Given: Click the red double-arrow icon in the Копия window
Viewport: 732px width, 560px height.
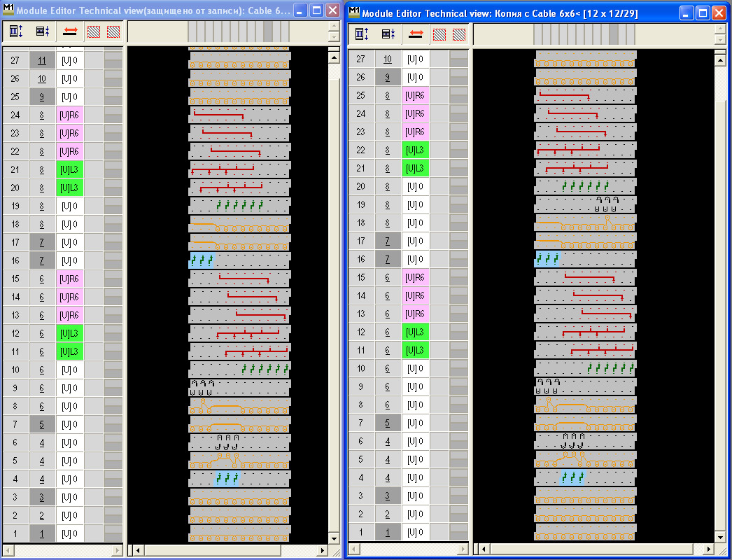Looking at the screenshot, I should (416, 34).
